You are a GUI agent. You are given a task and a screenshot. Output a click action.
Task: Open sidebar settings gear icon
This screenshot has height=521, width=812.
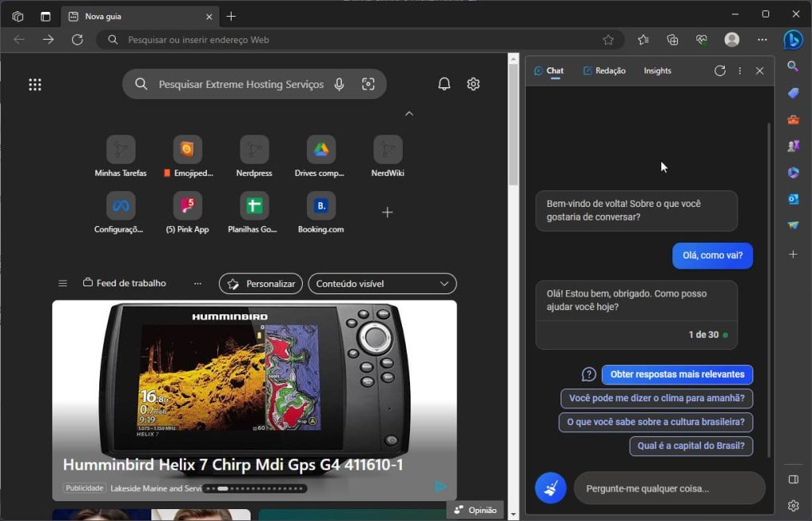coord(793,505)
